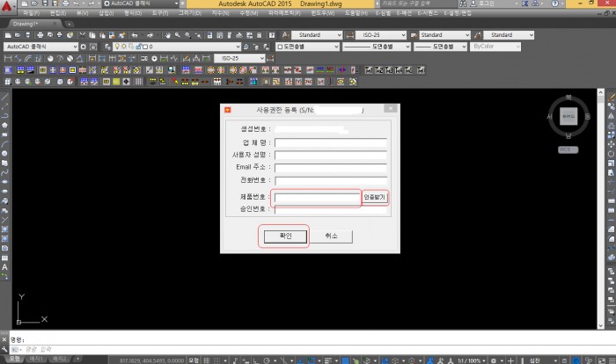The image size is (616, 364).
Task: Close the command line with the X icon
Action: [4, 339]
